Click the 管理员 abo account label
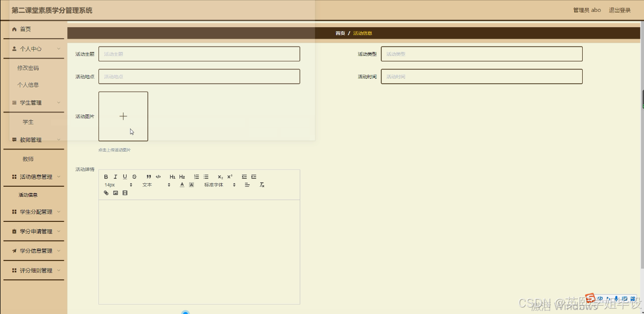 click(587, 10)
